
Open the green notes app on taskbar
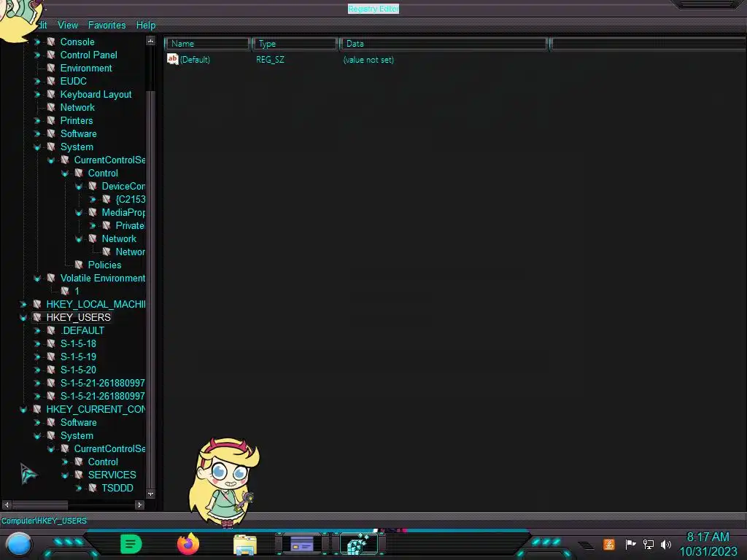click(x=131, y=544)
